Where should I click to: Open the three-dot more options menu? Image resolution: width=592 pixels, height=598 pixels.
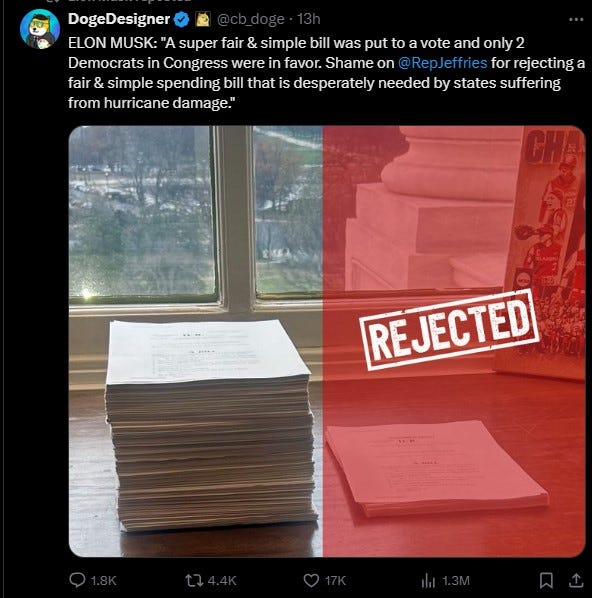tap(576, 19)
